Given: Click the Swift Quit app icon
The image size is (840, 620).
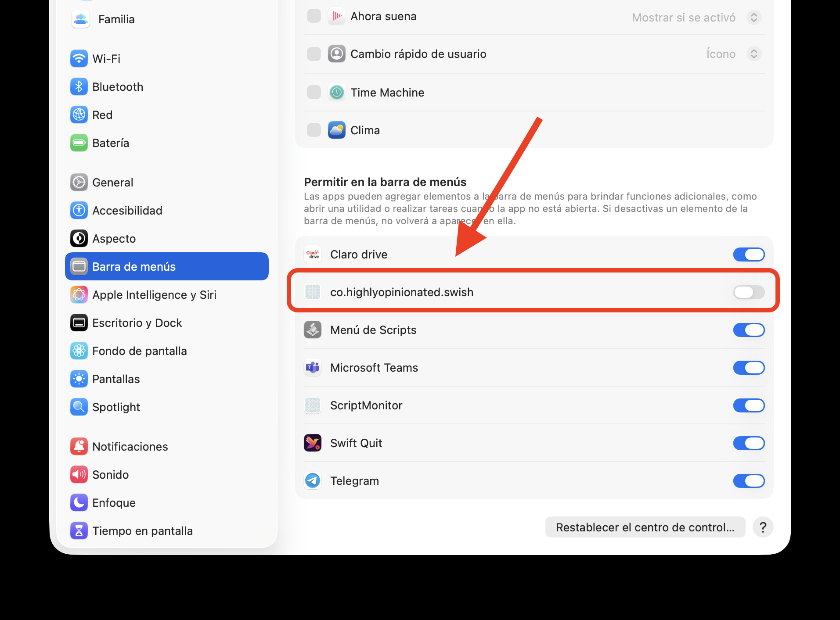Looking at the screenshot, I should pyautogui.click(x=313, y=443).
